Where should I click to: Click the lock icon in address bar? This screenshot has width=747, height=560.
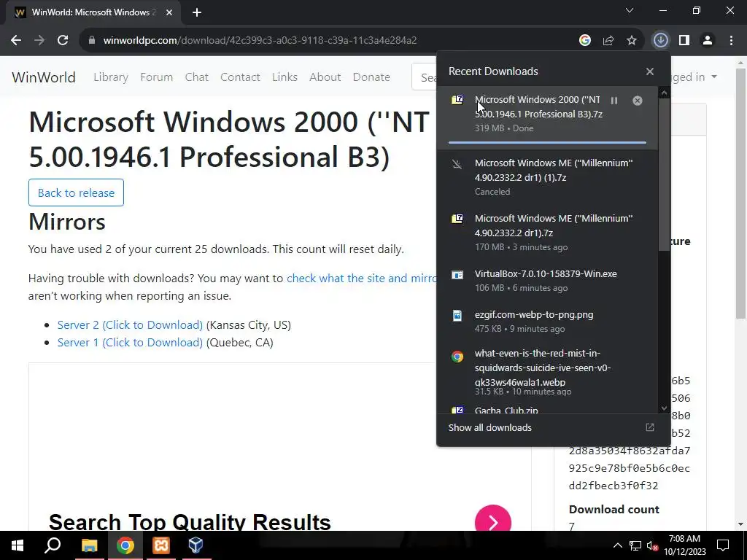pyautogui.click(x=92, y=41)
